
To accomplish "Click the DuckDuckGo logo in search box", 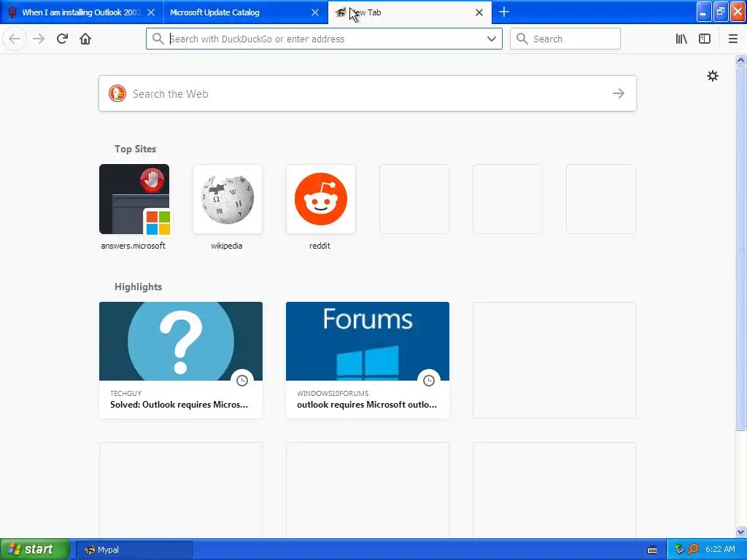I will pos(117,93).
